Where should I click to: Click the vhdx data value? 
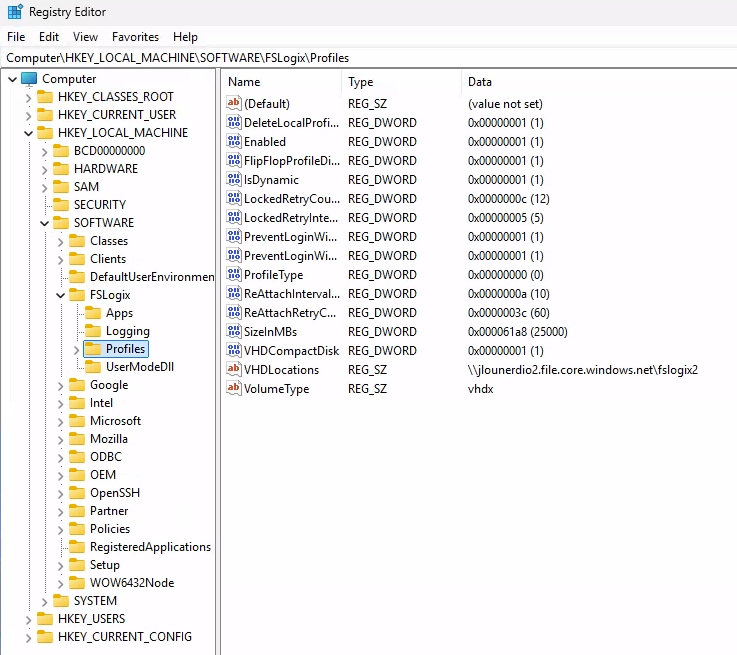[480, 389]
